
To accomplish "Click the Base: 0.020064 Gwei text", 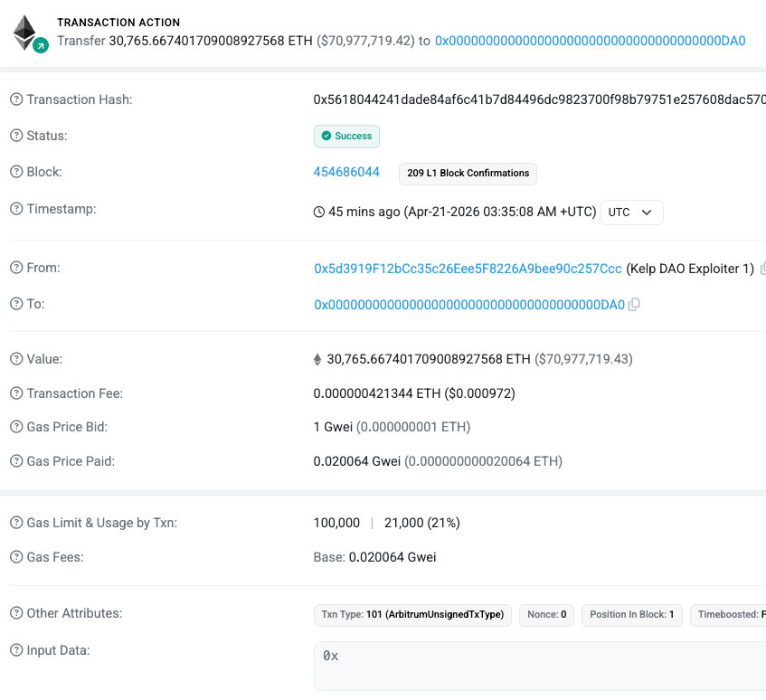I will pyautogui.click(x=374, y=557).
